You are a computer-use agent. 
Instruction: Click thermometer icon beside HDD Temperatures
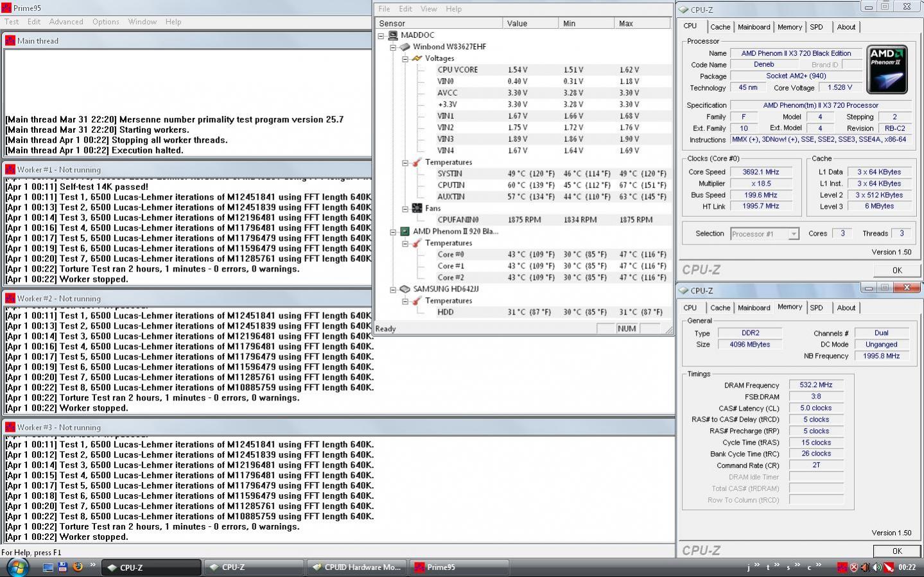(417, 301)
